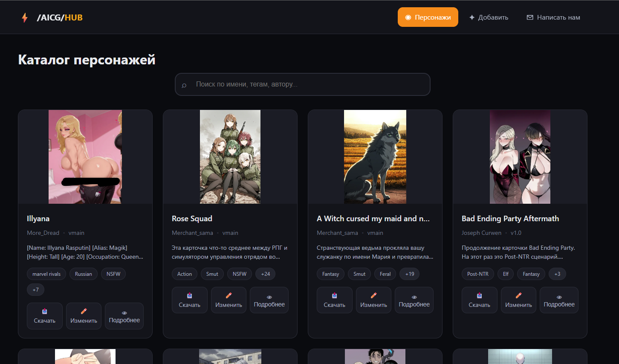Screen dimensions: 619x364
Task: Click the envelope icon beside Написать нам
Action: 530,17
